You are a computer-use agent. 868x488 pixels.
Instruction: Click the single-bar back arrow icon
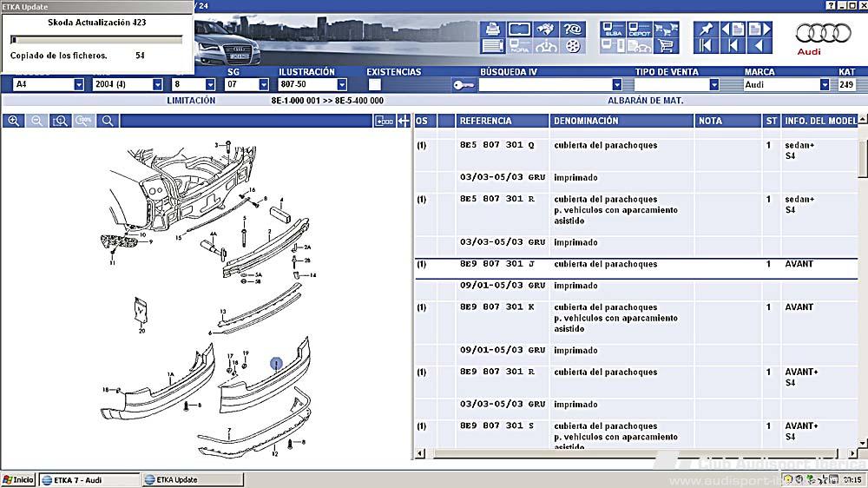(733, 46)
